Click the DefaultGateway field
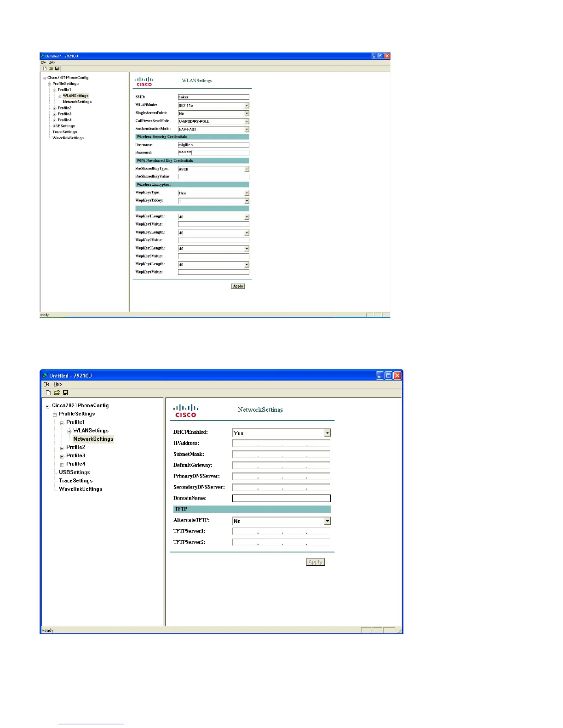 tap(281, 466)
